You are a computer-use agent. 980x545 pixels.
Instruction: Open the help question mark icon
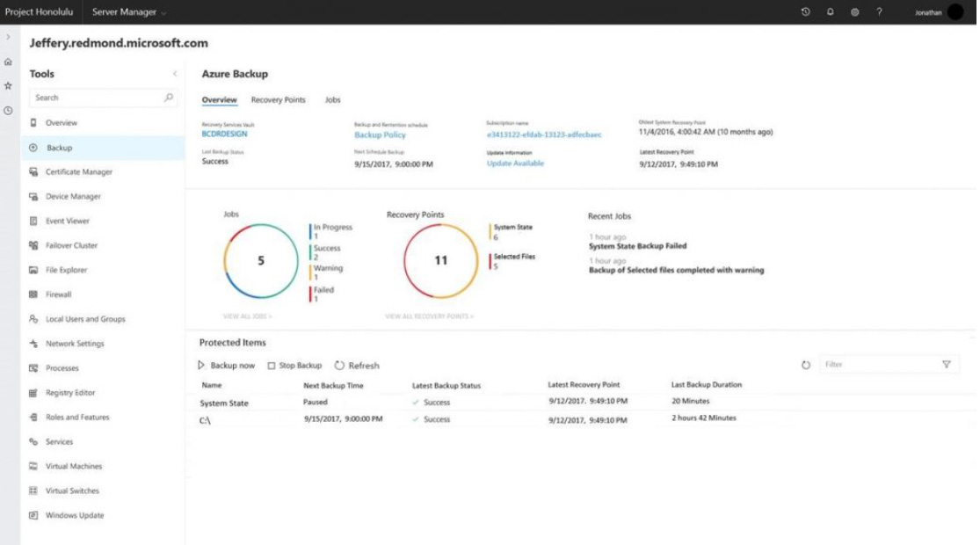coord(879,12)
